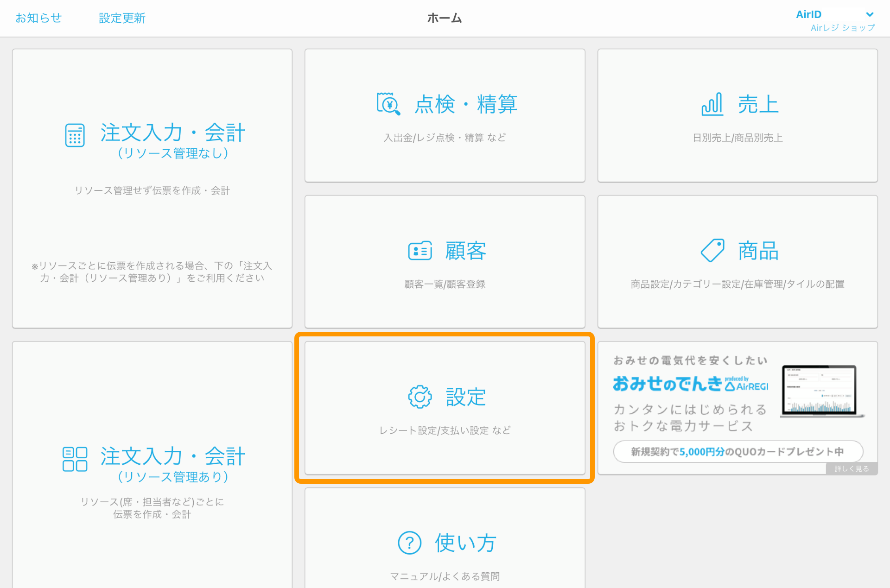Click 詳しく見る on the electricity ad
Image resolution: width=890 pixels, height=588 pixels.
(x=852, y=468)
